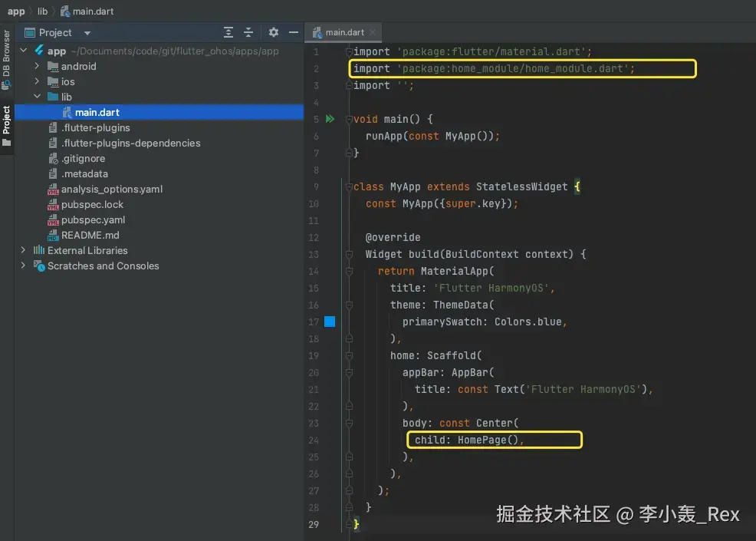This screenshot has width=756, height=541.
Task: Click the Scratches and Consoles icon
Action: (39, 266)
